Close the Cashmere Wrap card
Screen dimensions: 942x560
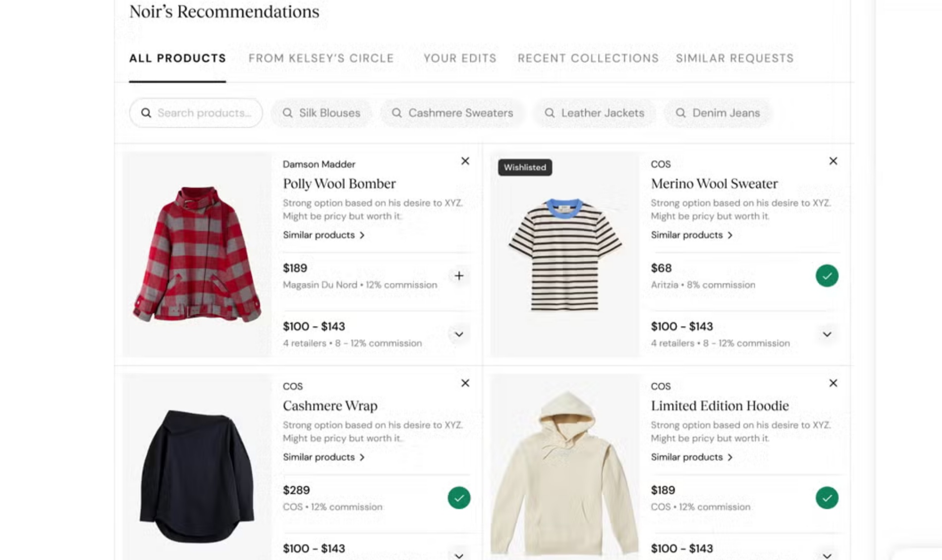(465, 383)
